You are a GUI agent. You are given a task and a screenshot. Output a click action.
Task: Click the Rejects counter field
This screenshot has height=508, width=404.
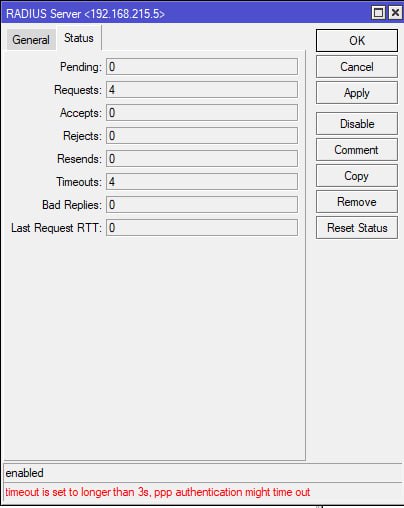202,136
